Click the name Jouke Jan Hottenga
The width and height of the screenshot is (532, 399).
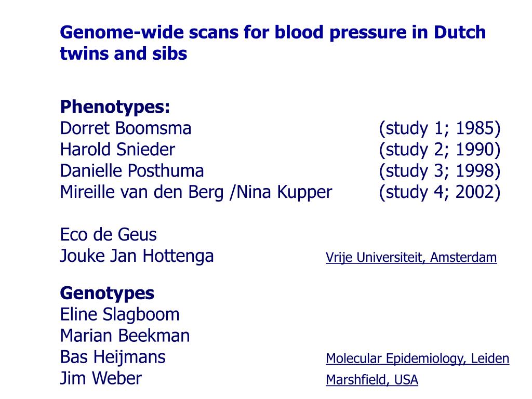pyautogui.click(x=137, y=256)
